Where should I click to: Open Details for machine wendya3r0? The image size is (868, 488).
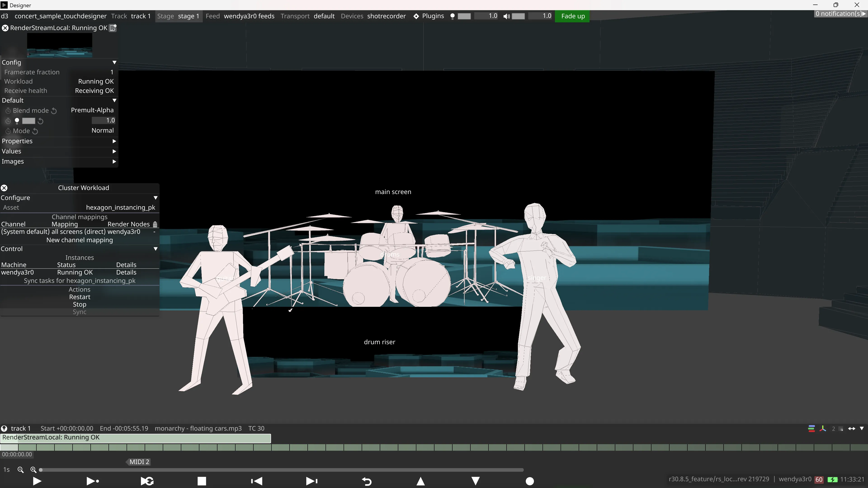pos(126,272)
